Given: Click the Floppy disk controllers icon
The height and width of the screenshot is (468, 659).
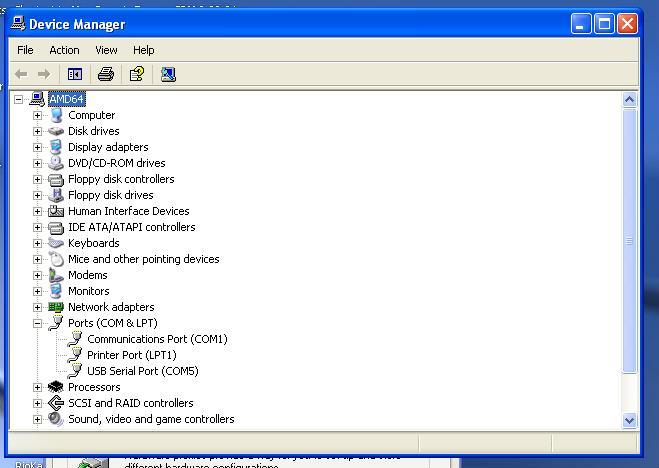Looking at the screenshot, I should (56, 179).
